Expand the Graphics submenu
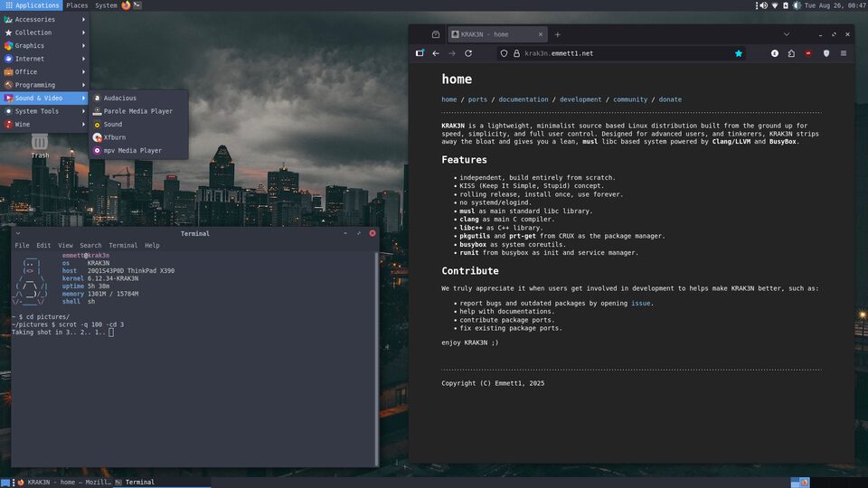 [x=45, y=46]
